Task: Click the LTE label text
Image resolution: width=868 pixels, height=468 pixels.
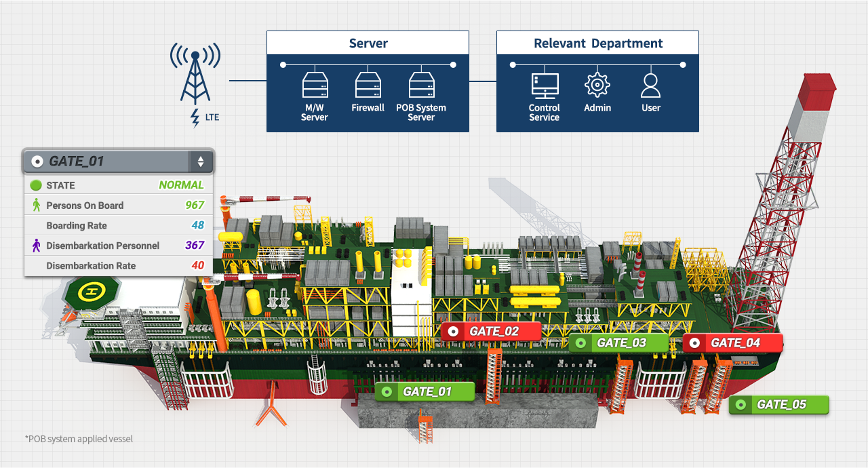Action: pyautogui.click(x=212, y=117)
